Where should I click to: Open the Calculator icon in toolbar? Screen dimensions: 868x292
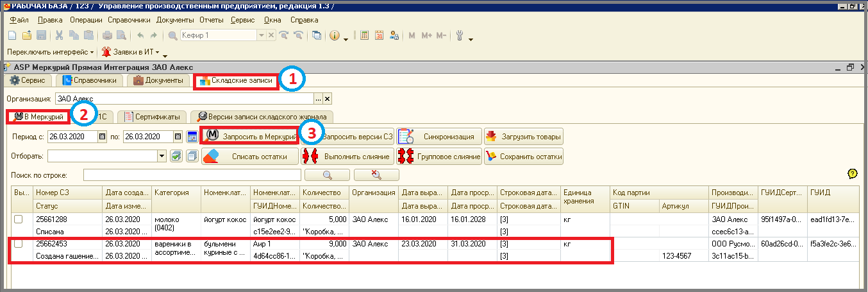364,36
